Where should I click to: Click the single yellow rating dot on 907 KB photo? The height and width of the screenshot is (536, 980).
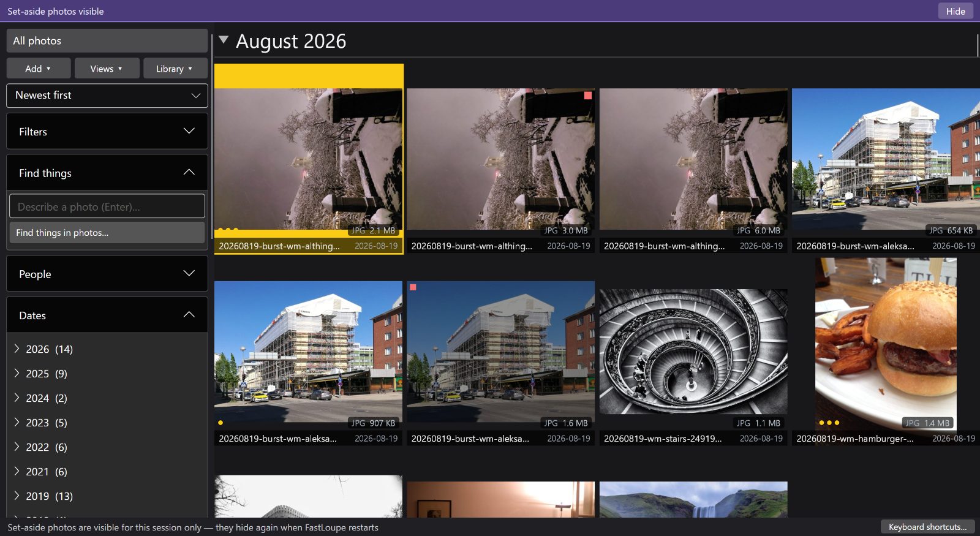point(221,423)
